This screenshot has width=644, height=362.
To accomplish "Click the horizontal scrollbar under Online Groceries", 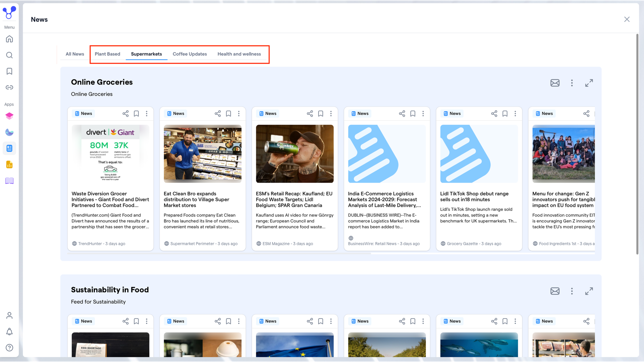I will (219, 253).
